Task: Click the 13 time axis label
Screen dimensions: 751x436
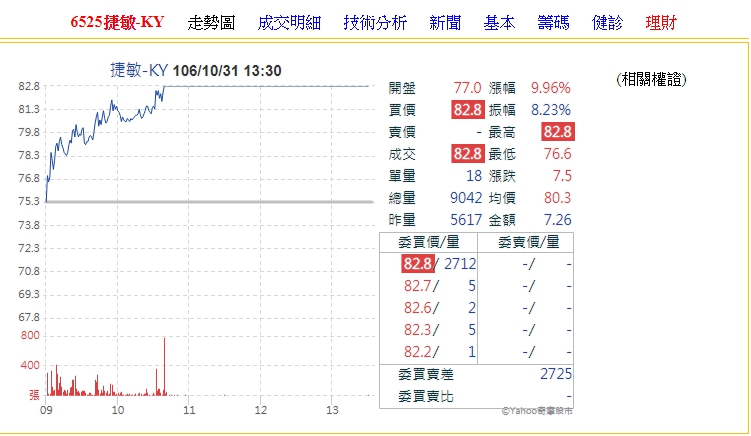Action: (332, 410)
